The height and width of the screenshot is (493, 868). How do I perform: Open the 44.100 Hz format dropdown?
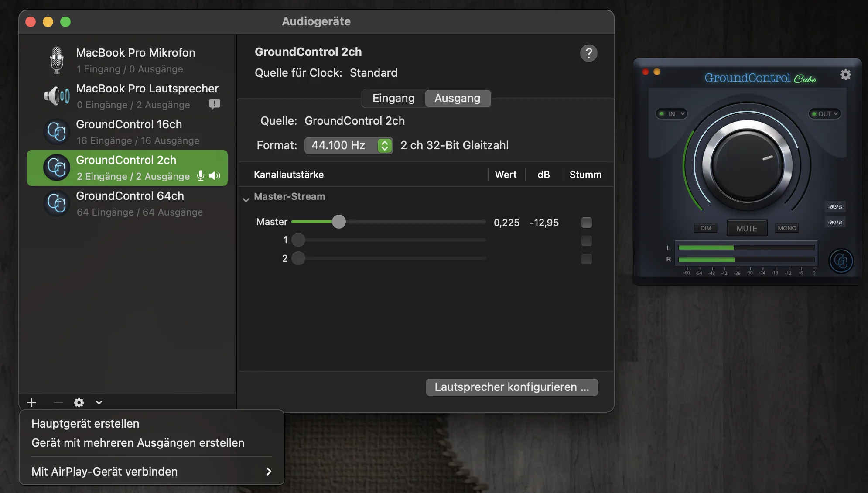pos(349,145)
